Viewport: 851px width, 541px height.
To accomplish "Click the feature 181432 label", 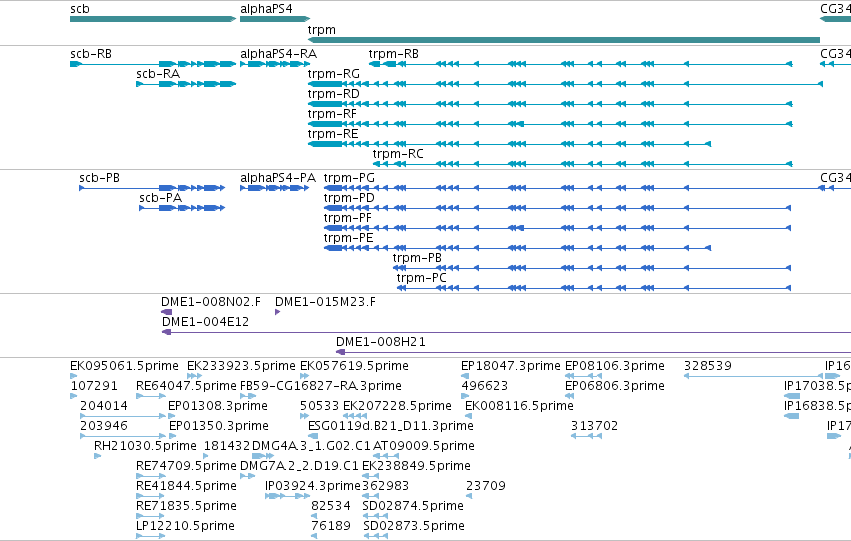I will [227, 446].
